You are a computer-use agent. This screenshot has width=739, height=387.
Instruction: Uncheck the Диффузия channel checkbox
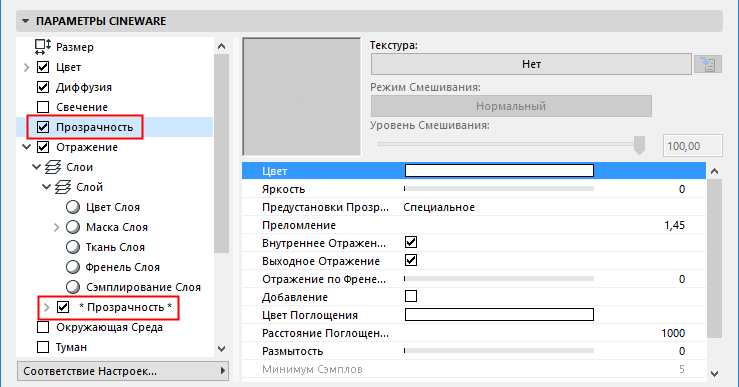coord(43,87)
